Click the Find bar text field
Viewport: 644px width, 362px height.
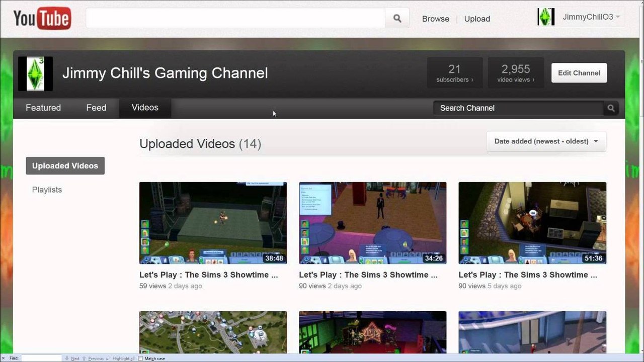41,358
